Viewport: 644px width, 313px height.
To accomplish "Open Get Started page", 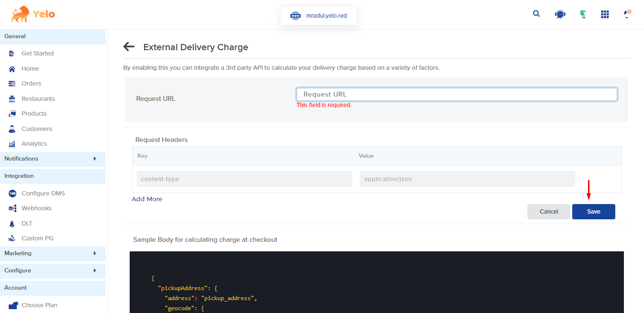I will (37, 54).
